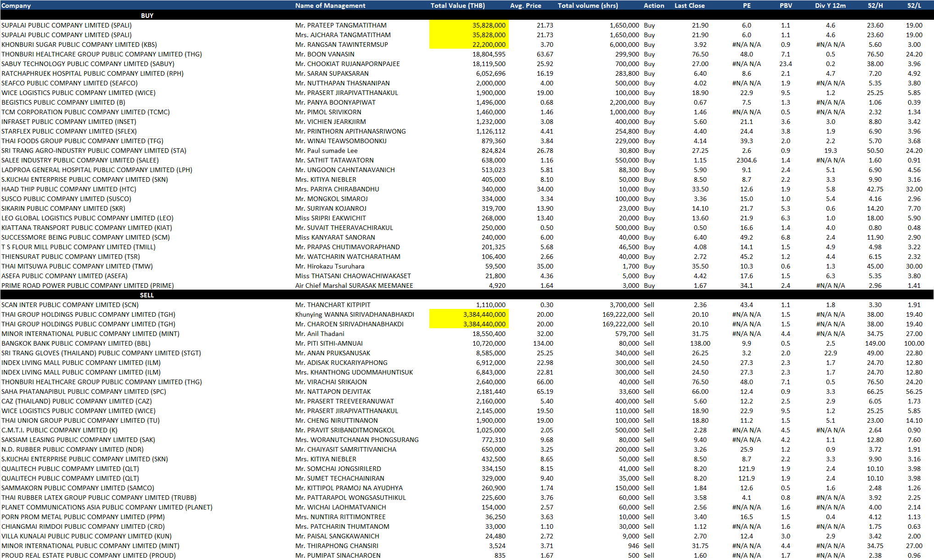Viewport: 934px width, 560px height.
Task: Select Mrs. KHANTHONG UDOMMAHUNTISUK cell
Action: pyautogui.click(x=354, y=372)
